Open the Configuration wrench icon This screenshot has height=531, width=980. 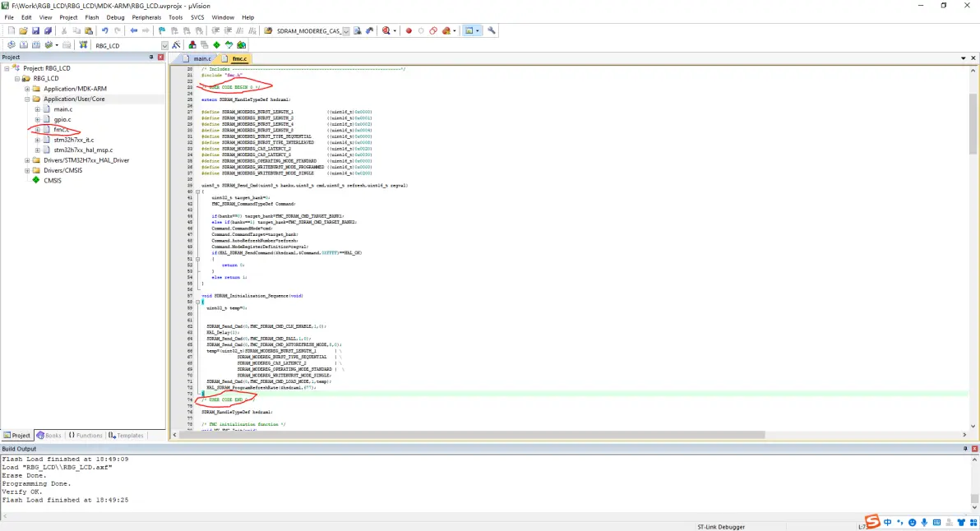point(492,30)
